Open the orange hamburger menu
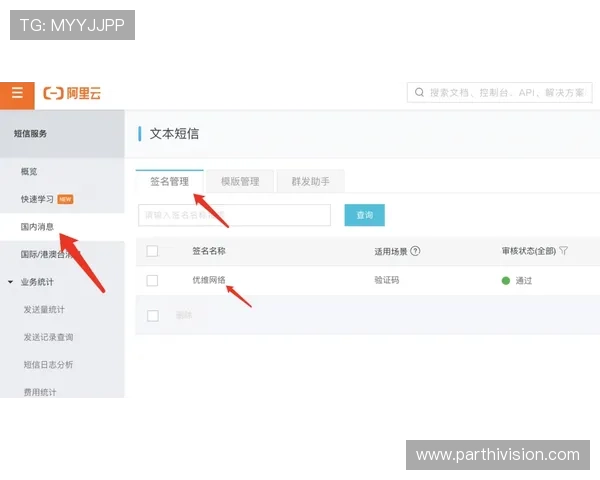 point(17,95)
